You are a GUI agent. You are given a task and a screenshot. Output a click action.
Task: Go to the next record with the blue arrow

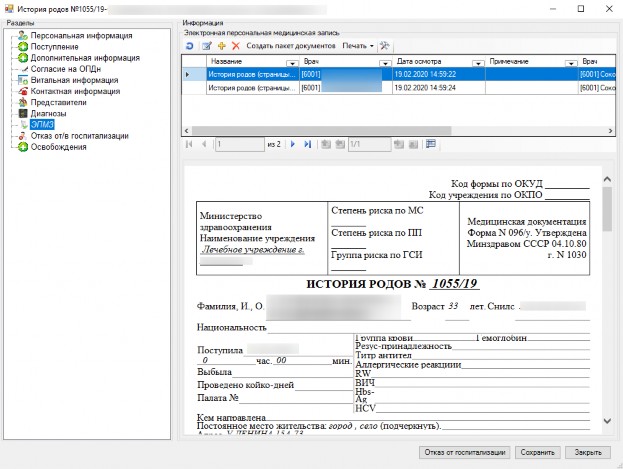(x=293, y=144)
